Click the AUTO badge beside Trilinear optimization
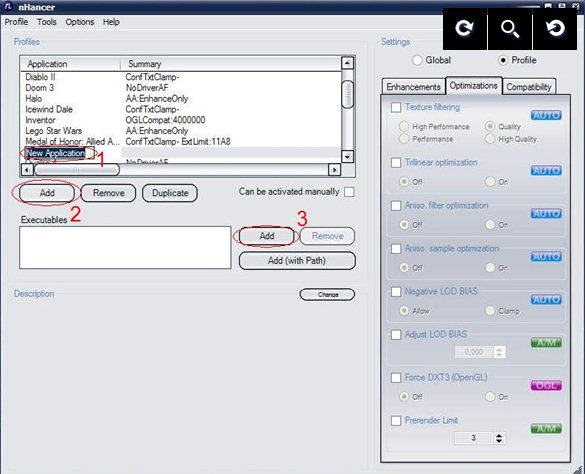The image size is (585, 474). pyautogui.click(x=546, y=171)
